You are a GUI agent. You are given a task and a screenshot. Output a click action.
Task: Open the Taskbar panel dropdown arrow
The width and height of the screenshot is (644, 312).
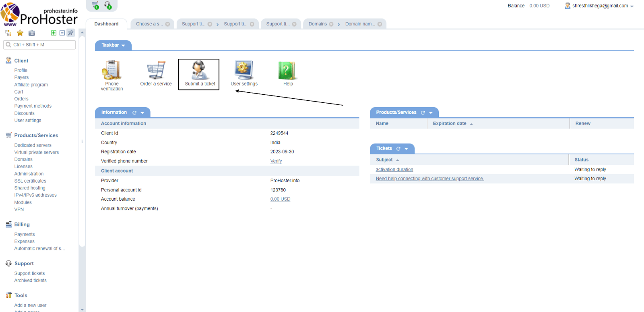click(123, 46)
